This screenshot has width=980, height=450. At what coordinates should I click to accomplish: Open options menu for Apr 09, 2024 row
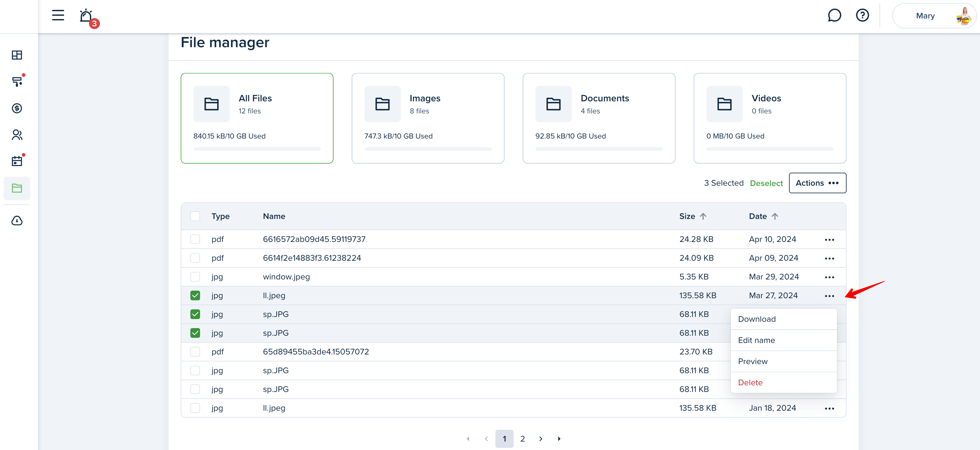pyautogui.click(x=829, y=259)
